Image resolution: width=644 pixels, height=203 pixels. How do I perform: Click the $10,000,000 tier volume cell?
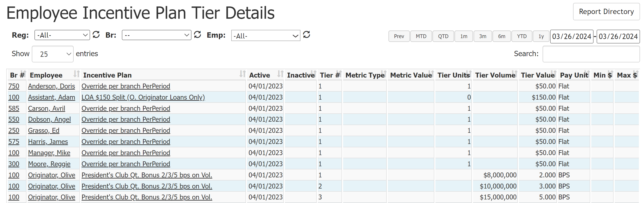pos(495,186)
